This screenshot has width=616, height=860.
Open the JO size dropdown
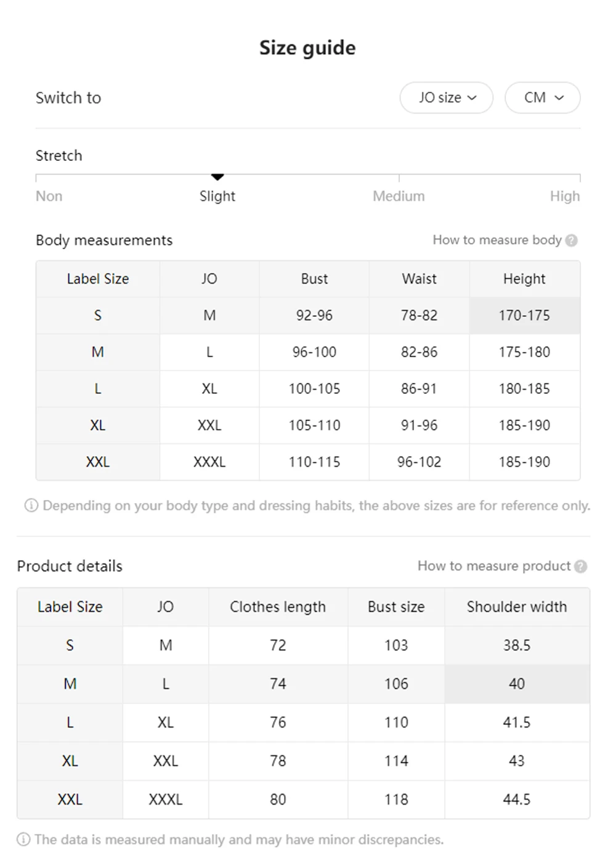447,97
